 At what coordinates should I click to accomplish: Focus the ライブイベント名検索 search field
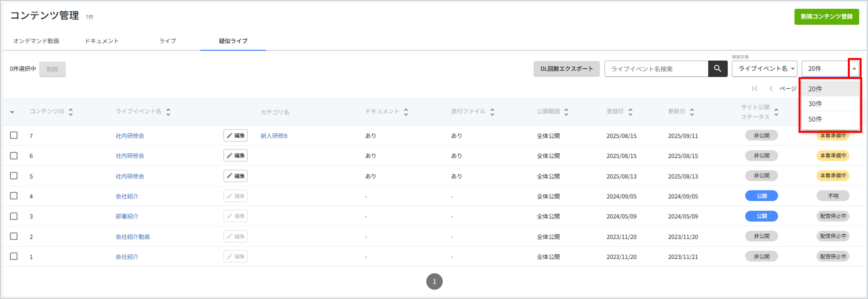point(656,69)
